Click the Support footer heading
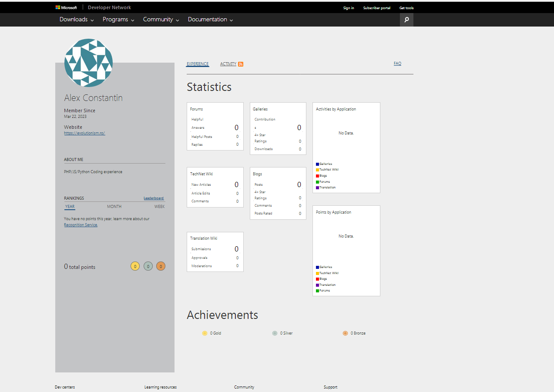This screenshot has height=392, width=554. click(x=330, y=387)
